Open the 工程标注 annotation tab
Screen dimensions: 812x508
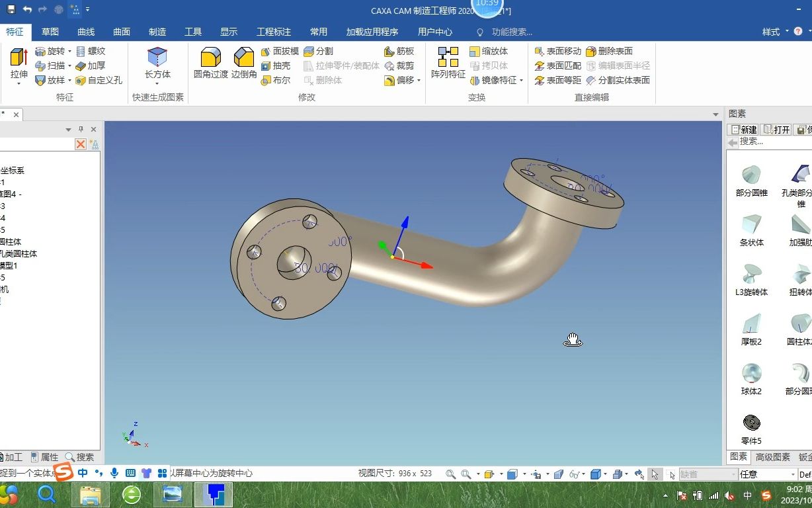(x=274, y=32)
